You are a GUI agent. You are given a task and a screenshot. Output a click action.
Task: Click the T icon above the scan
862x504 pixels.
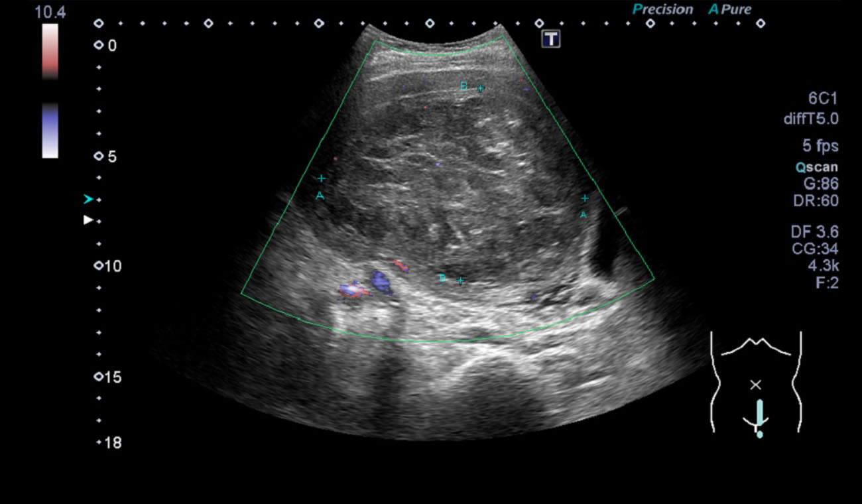click(550, 38)
